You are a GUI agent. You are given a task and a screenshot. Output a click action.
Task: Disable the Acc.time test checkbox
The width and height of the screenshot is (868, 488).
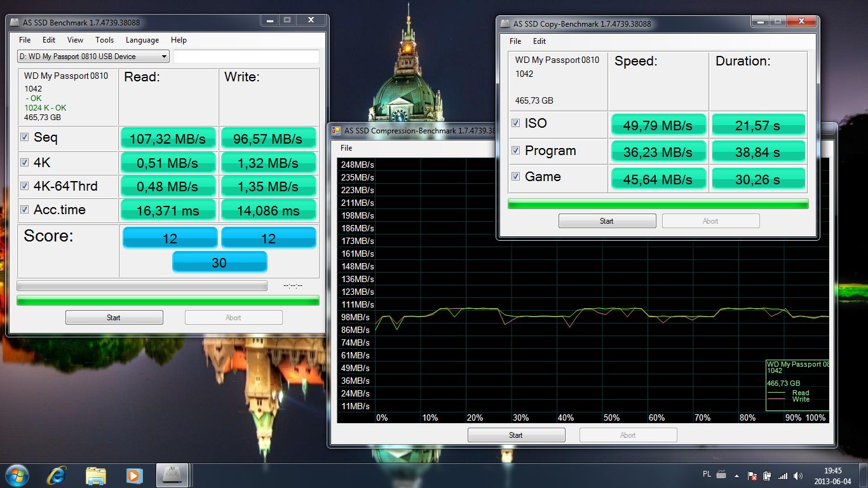(x=24, y=210)
